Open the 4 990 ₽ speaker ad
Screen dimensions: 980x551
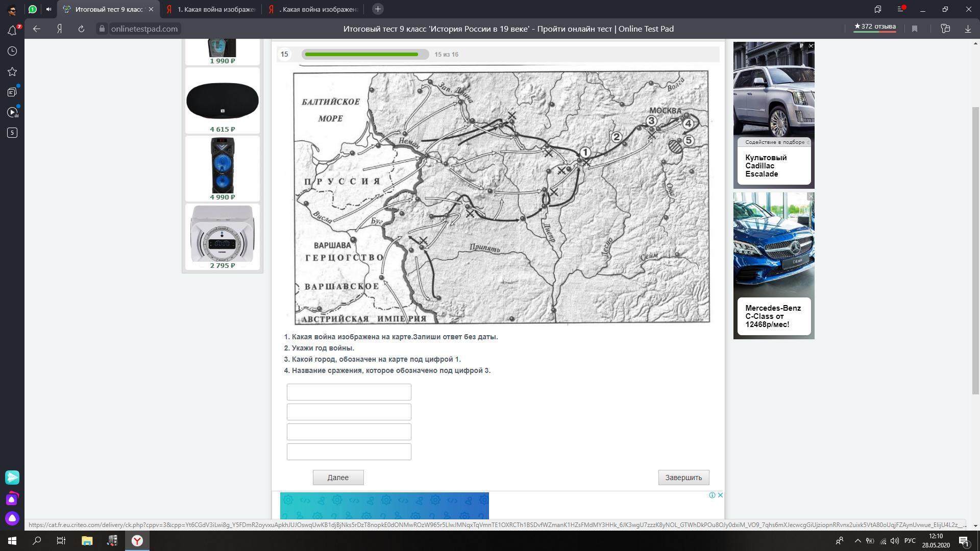(x=222, y=168)
